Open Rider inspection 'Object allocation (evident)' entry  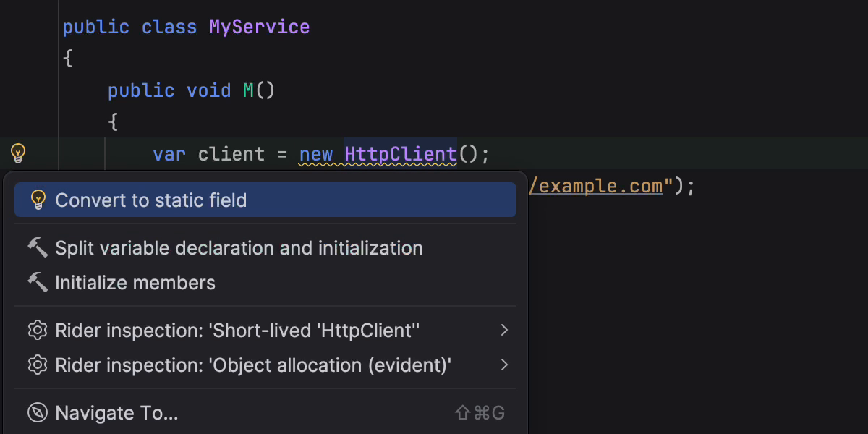pos(253,365)
